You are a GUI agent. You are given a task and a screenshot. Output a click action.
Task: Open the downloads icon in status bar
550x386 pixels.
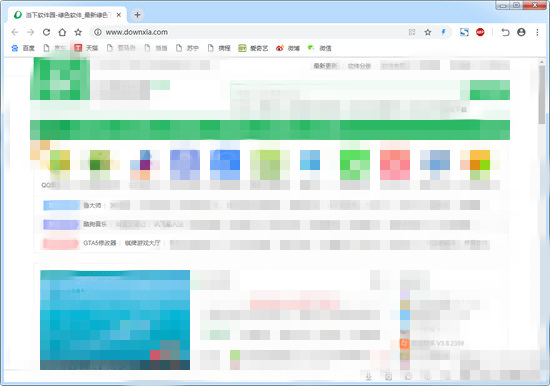coord(369,377)
